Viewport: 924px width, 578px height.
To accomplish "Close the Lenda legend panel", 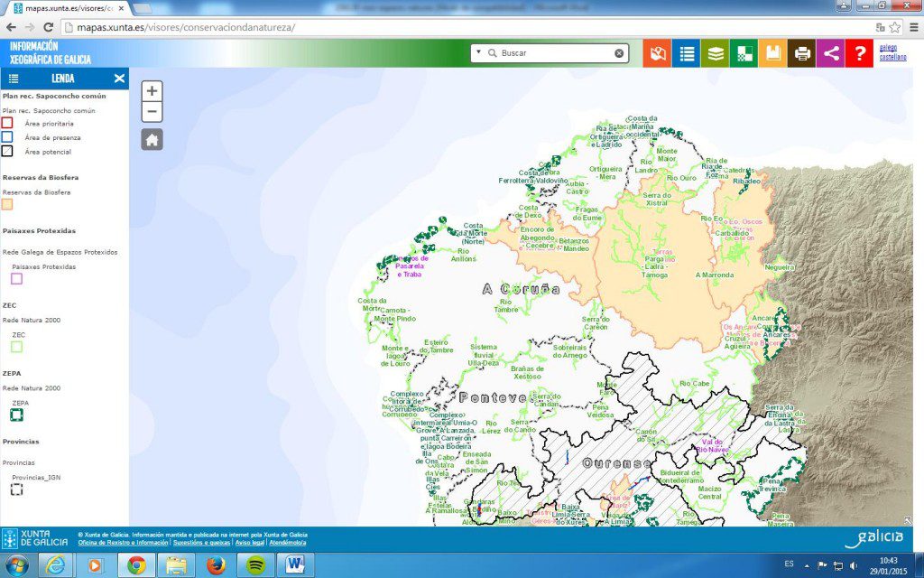I will (x=119, y=79).
